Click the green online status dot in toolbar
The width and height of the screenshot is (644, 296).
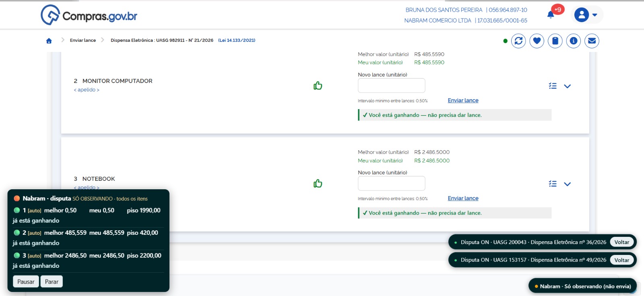click(x=505, y=41)
